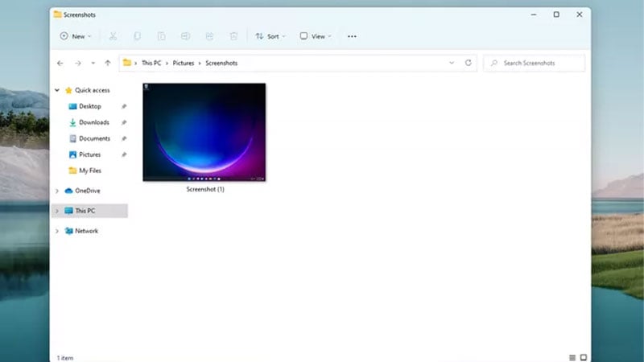This screenshot has height=362, width=644.
Task: Click the Paste clipboard icon
Action: tap(162, 36)
